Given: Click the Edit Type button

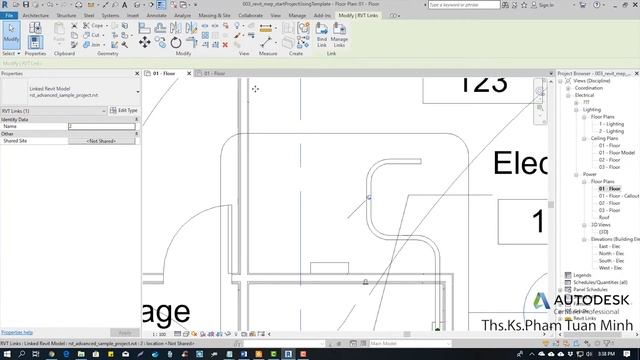Looking at the screenshot, I should 124,111.
